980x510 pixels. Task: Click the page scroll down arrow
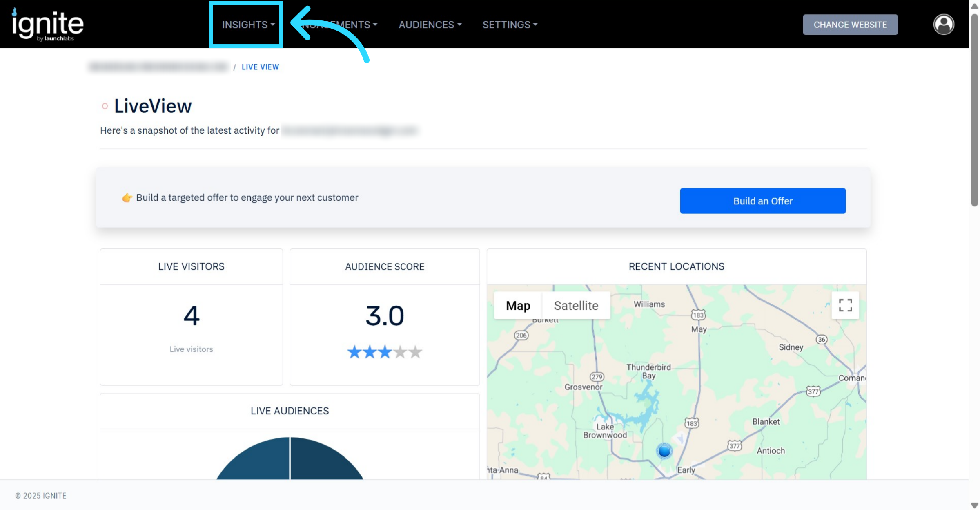point(974,505)
